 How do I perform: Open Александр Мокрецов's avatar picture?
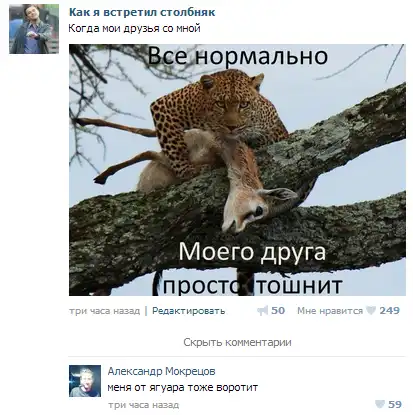tap(85, 381)
